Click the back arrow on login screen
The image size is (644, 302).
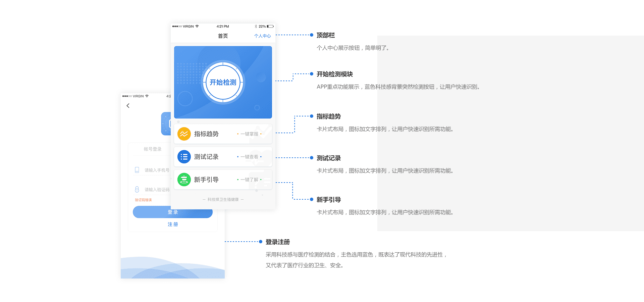[x=128, y=106]
